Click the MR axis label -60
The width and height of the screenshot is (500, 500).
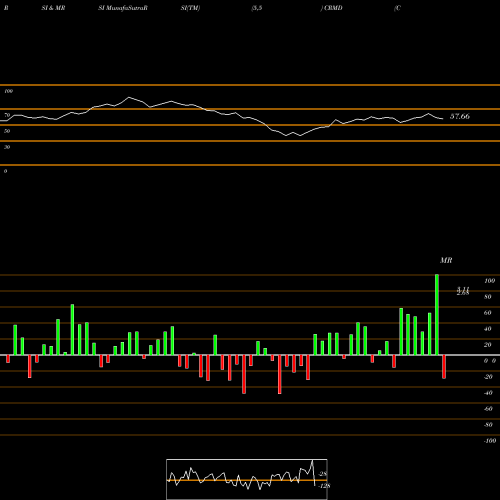pyautogui.click(x=488, y=409)
